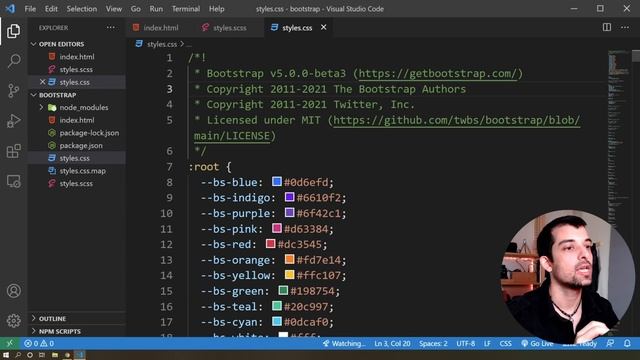Open editor More Actions ellipsis

pyautogui.click(x=625, y=27)
